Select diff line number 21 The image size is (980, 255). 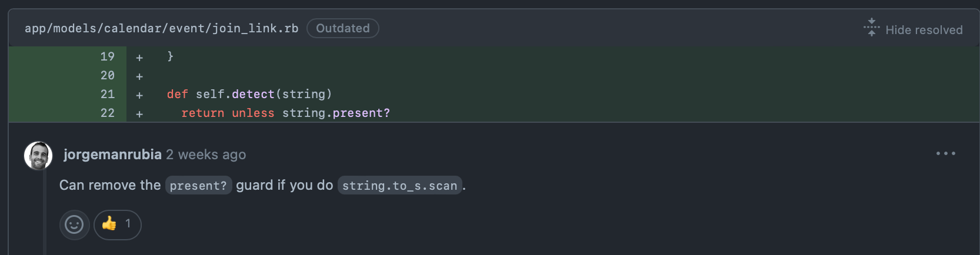(x=107, y=94)
